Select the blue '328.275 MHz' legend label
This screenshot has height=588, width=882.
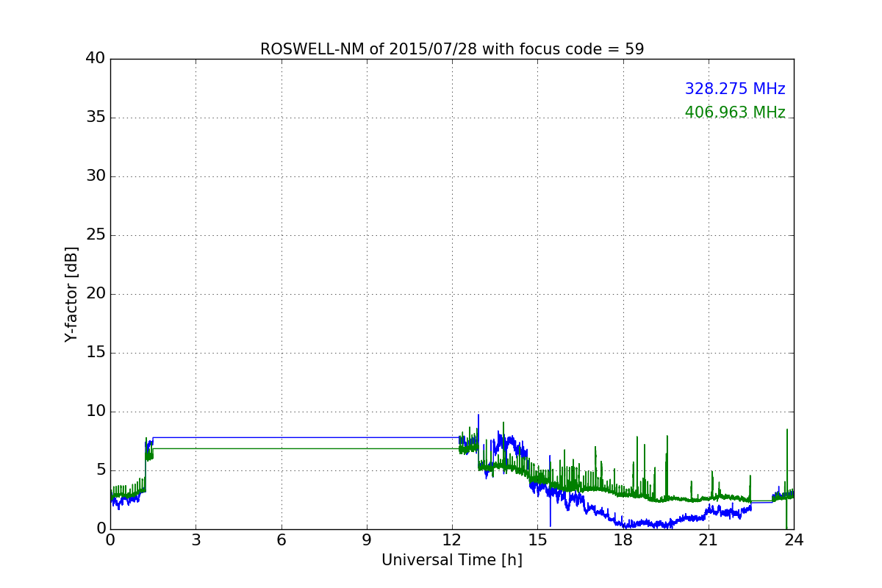[x=735, y=89]
